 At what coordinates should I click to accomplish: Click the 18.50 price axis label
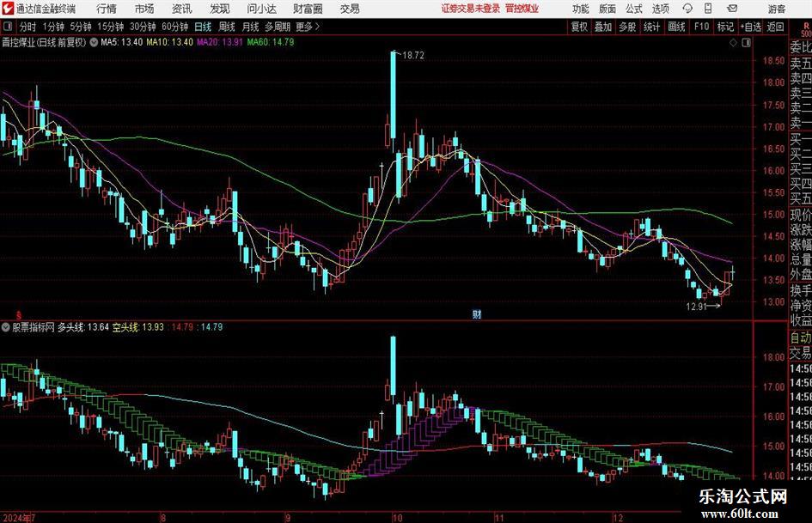tap(773, 61)
